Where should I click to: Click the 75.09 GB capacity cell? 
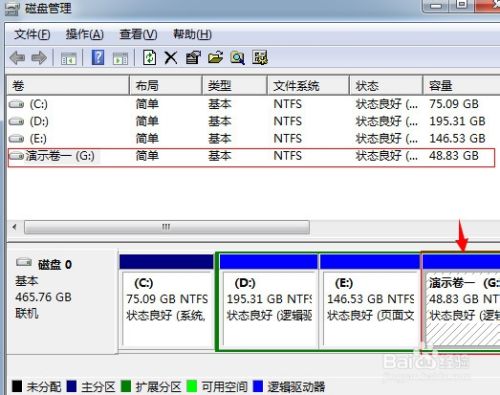tap(454, 104)
